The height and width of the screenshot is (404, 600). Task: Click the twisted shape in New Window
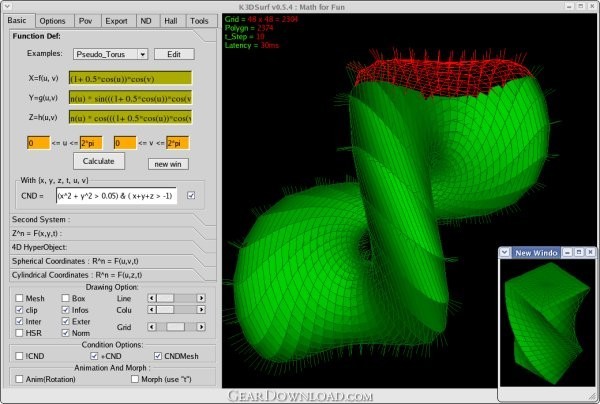click(x=546, y=323)
